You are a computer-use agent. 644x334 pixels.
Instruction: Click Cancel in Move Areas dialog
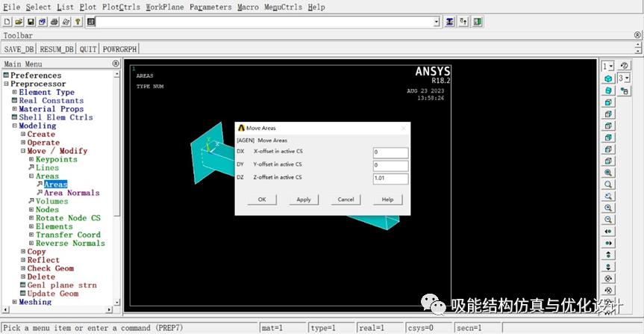click(346, 200)
